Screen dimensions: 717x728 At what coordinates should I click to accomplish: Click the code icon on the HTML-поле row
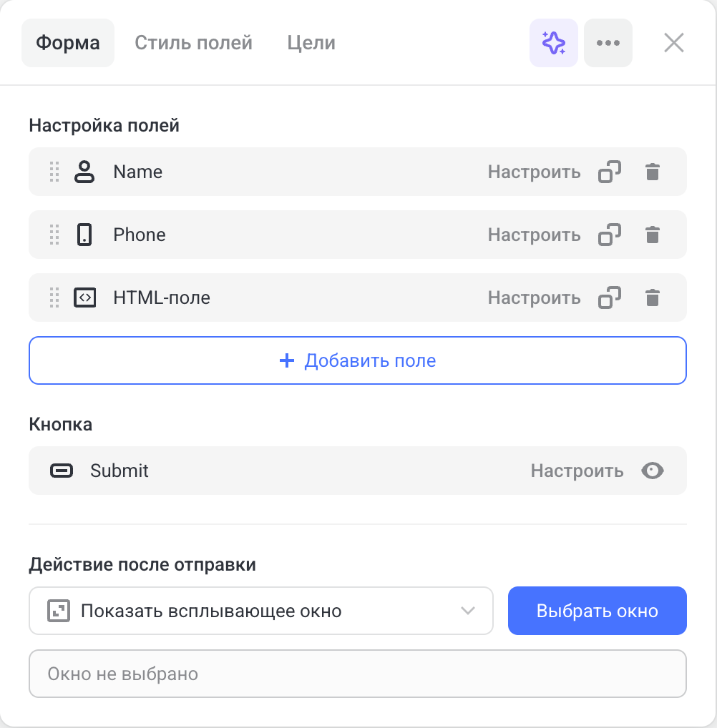[84, 297]
